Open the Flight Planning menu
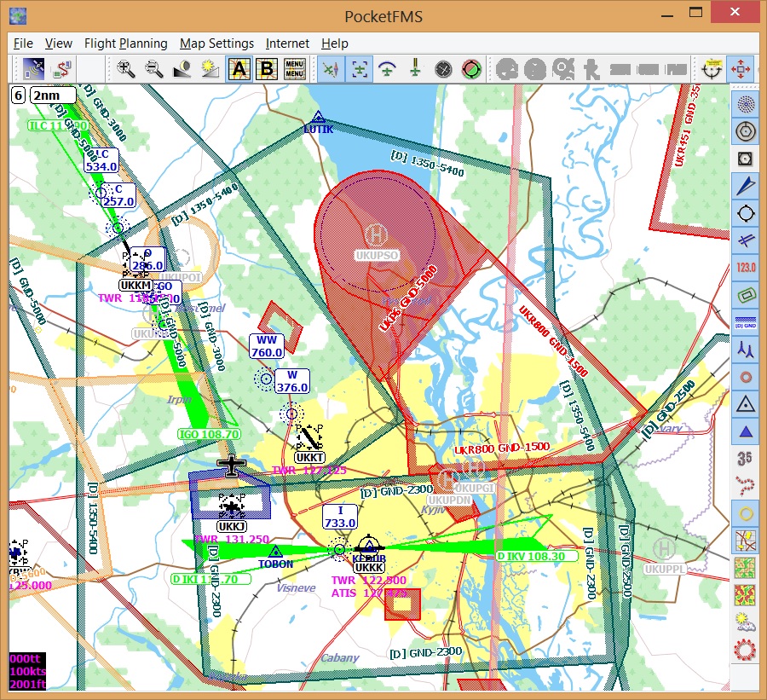The height and width of the screenshot is (700, 767). (x=125, y=43)
